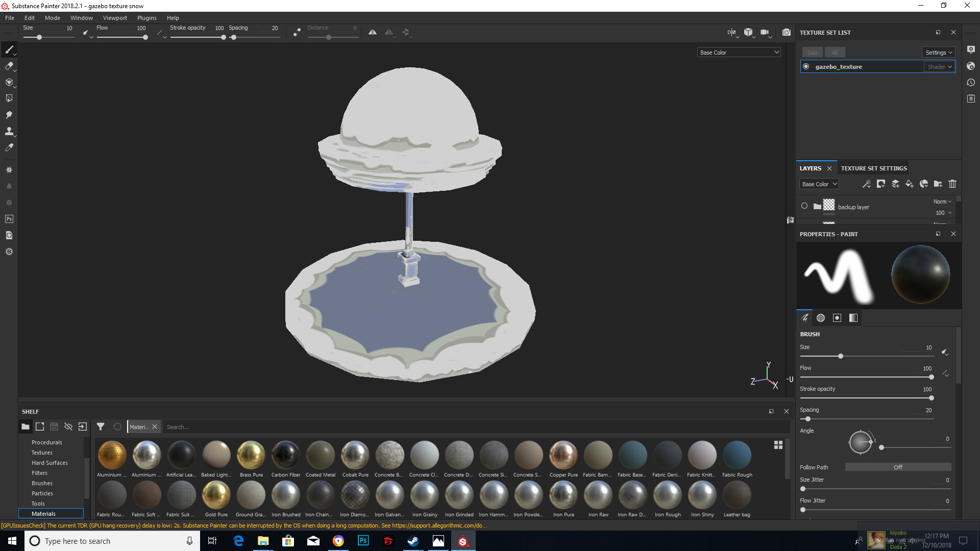Select the Eraser tool
This screenshot has width=980, height=551.
click(x=9, y=66)
